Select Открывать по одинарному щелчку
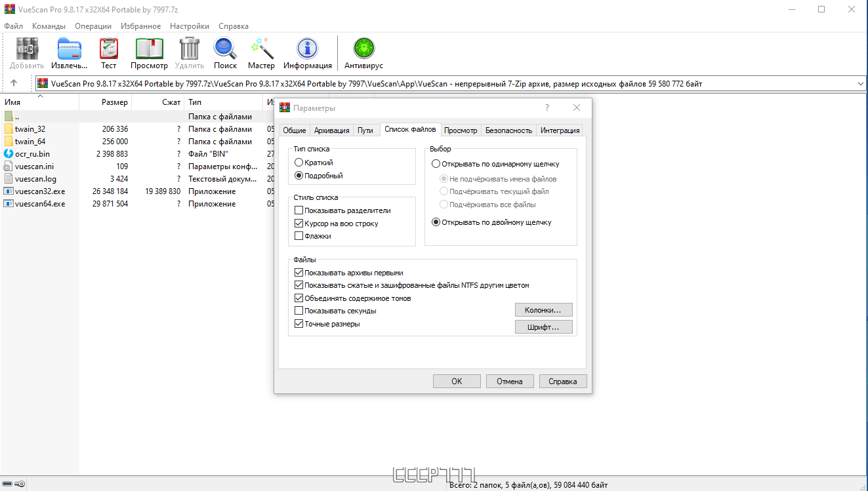868x491 pixels. [436, 164]
